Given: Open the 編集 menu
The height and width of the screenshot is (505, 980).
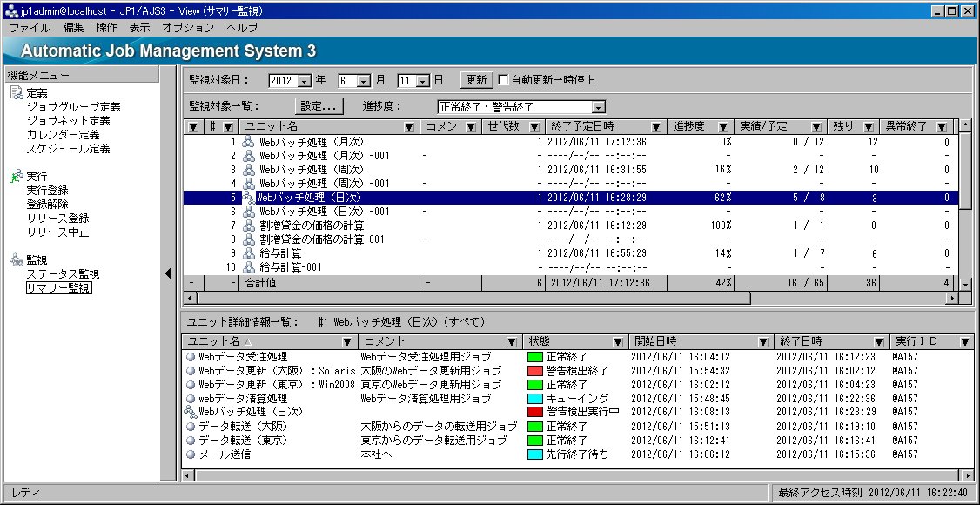Looking at the screenshot, I should (x=73, y=28).
